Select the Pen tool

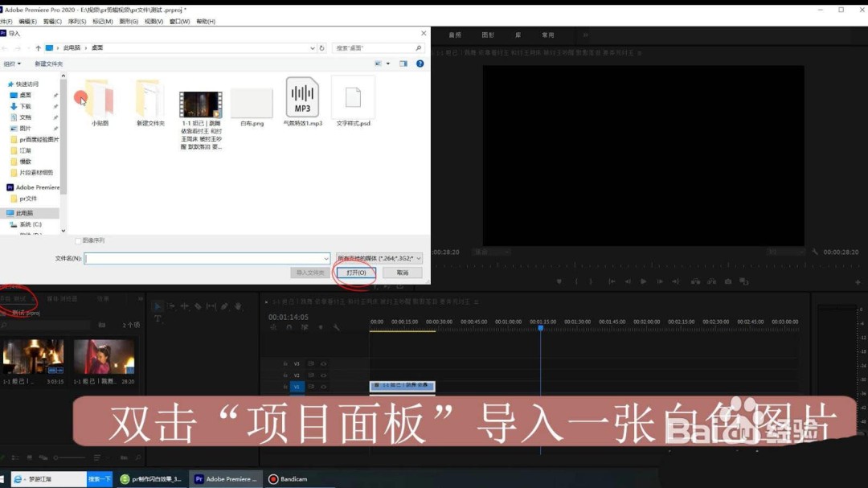[224, 306]
